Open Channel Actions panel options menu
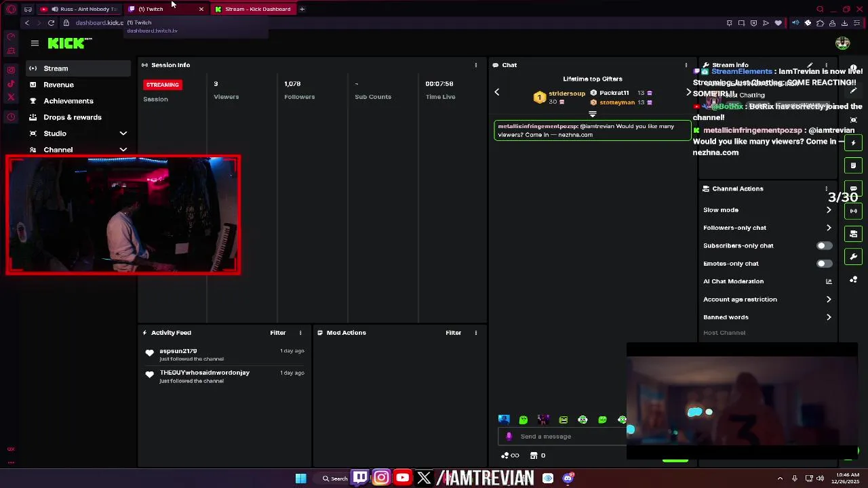The height and width of the screenshot is (488, 868). 826,188
